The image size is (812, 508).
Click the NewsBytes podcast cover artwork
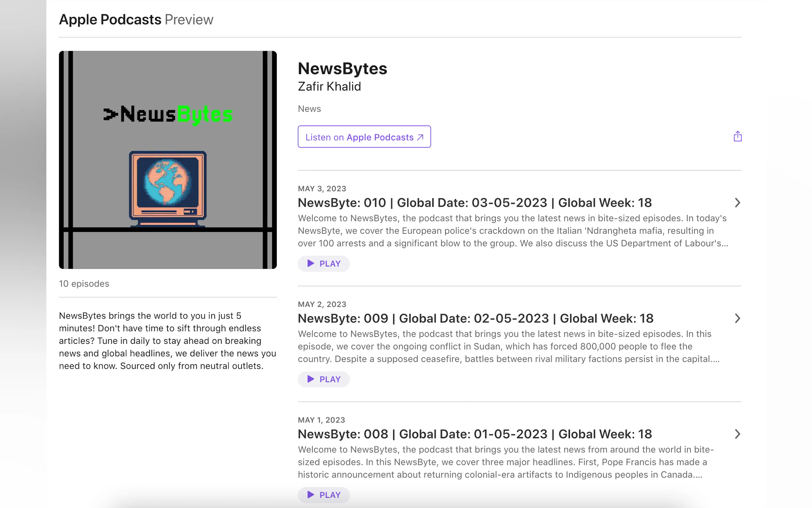point(168,160)
